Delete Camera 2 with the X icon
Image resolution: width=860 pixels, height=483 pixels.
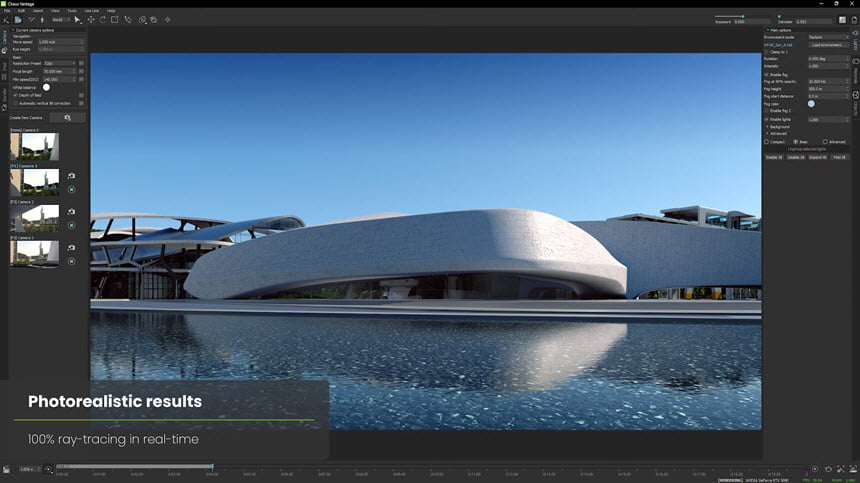tap(71, 225)
